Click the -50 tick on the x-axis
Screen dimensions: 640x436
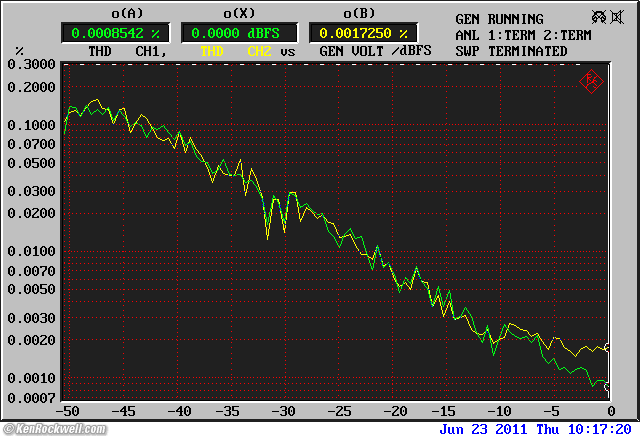pyautogui.click(x=68, y=410)
